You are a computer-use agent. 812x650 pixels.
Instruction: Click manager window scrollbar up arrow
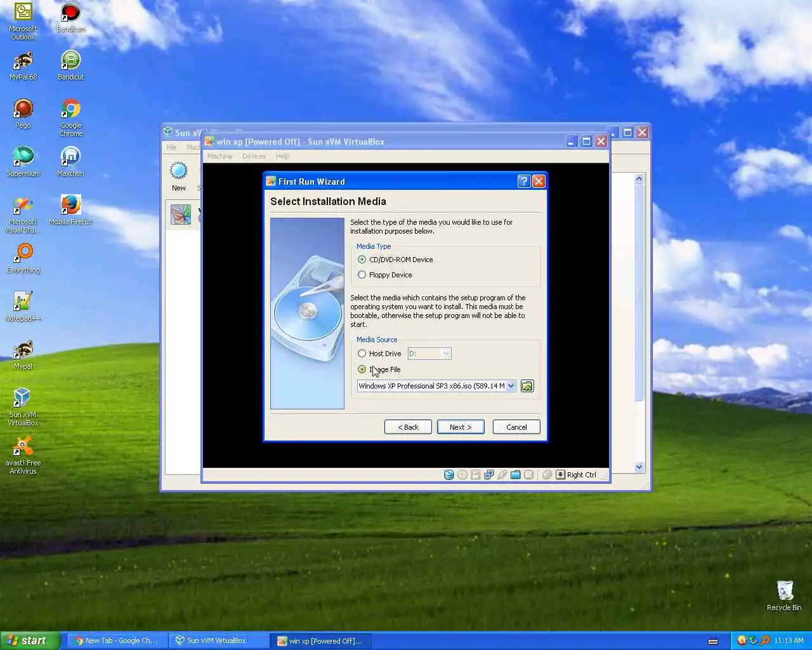pyautogui.click(x=639, y=179)
